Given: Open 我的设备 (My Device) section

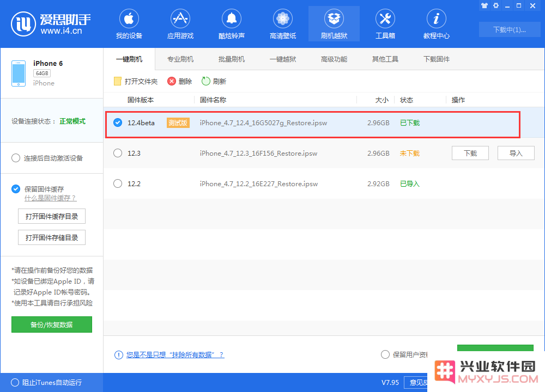Looking at the screenshot, I should (129, 24).
